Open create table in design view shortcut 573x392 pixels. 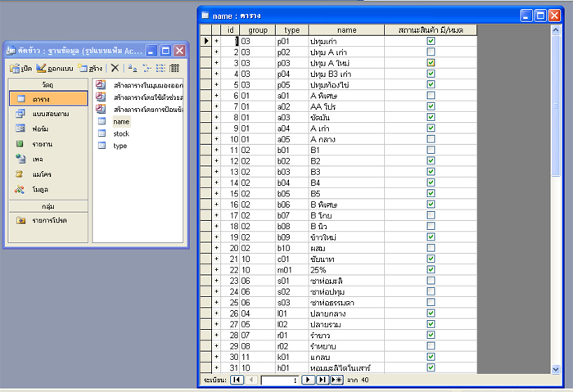(139, 85)
